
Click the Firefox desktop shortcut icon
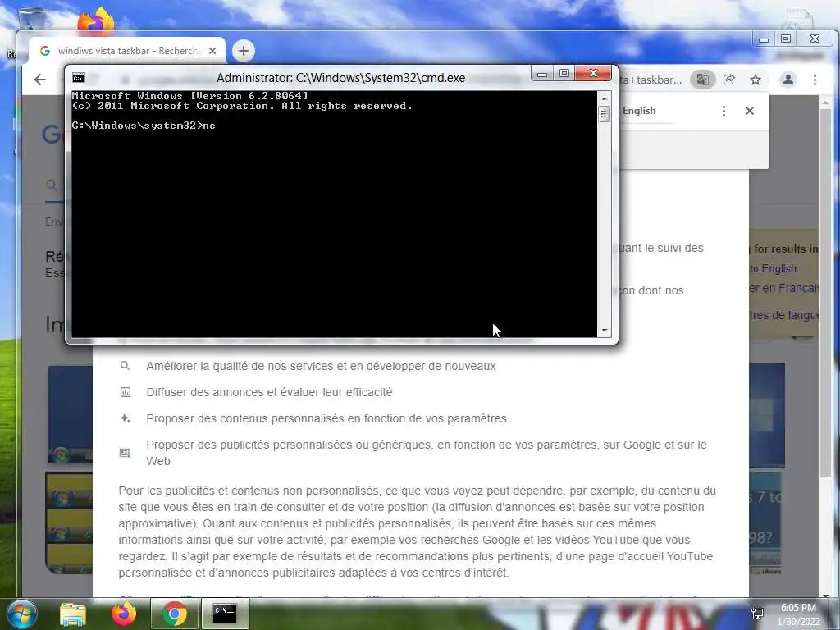coord(95,21)
